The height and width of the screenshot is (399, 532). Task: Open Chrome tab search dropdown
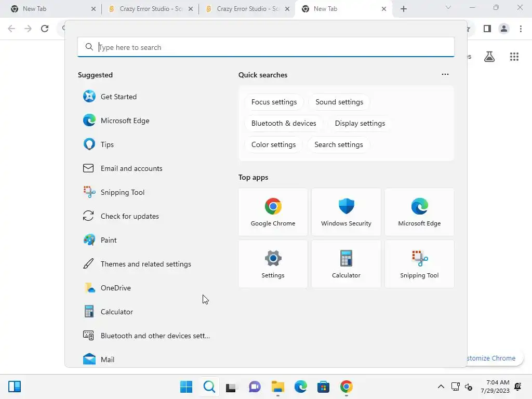click(448, 7)
